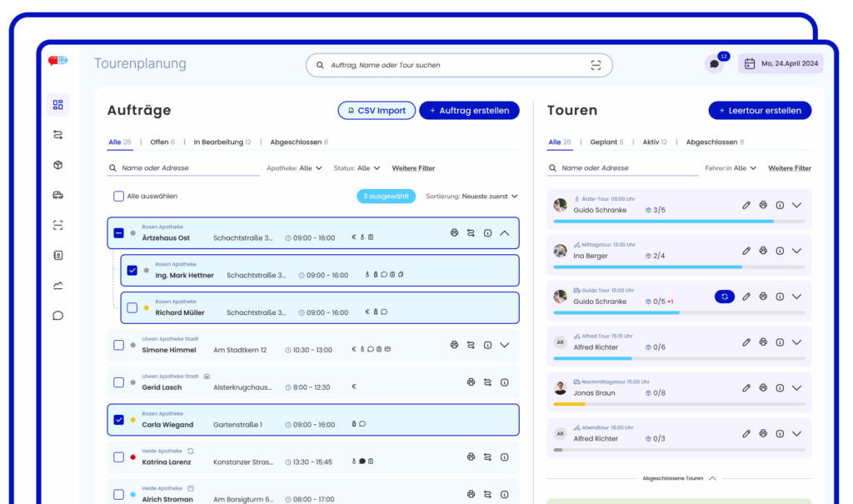The image size is (853, 504).
Task: Click the refresh button on Guido Tour
Action: 725,297
